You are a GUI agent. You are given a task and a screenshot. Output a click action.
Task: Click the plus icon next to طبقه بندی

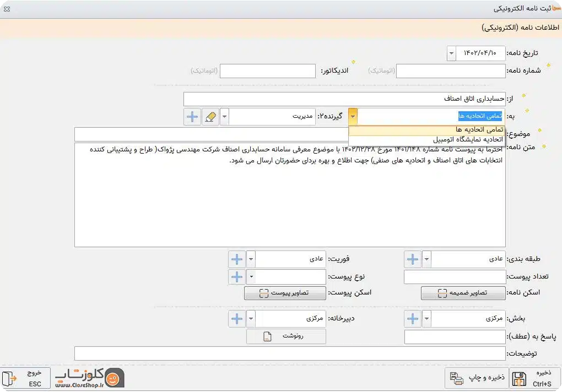pos(413,259)
